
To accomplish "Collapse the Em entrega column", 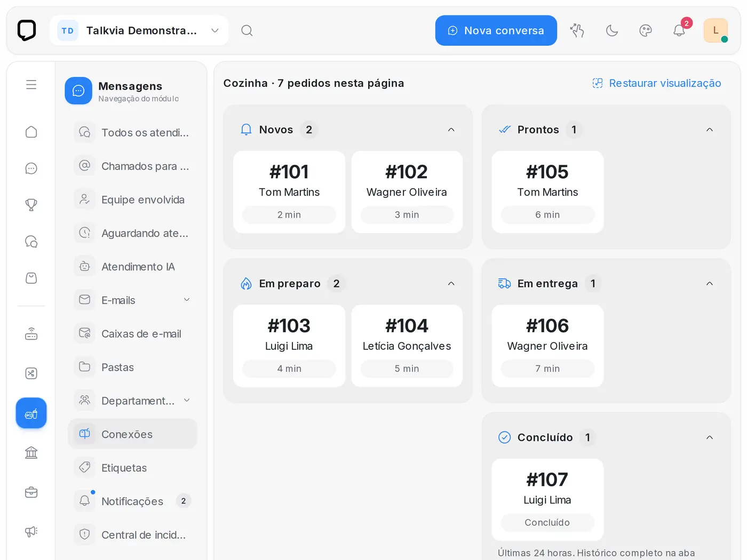I will coord(710,284).
